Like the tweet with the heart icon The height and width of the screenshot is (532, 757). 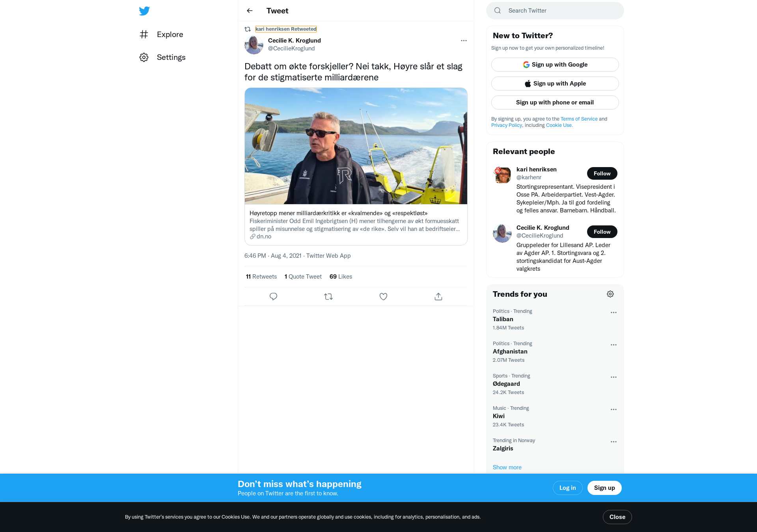(383, 296)
